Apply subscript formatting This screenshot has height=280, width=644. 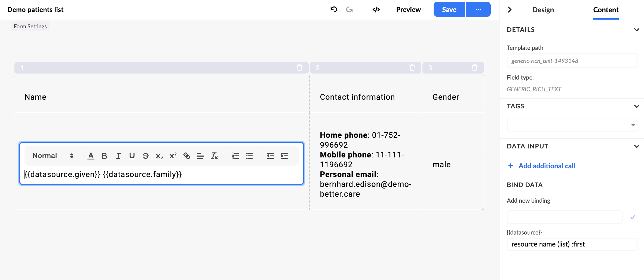tap(160, 156)
